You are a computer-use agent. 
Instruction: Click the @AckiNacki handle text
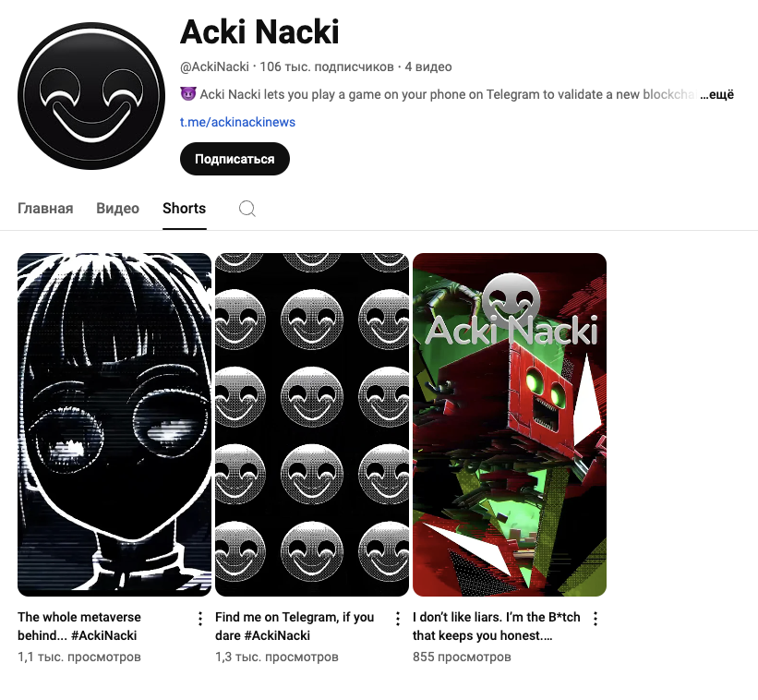pyautogui.click(x=214, y=66)
